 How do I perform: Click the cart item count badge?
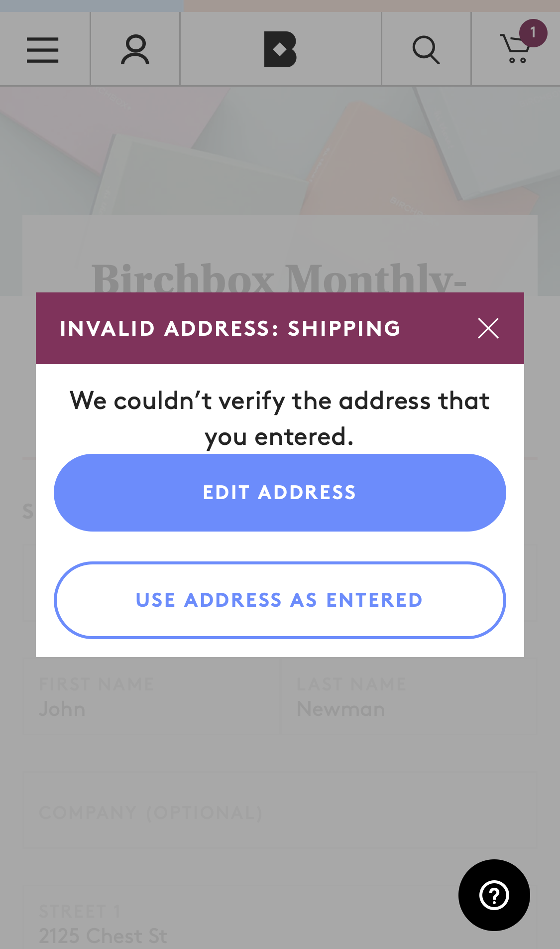(x=532, y=33)
